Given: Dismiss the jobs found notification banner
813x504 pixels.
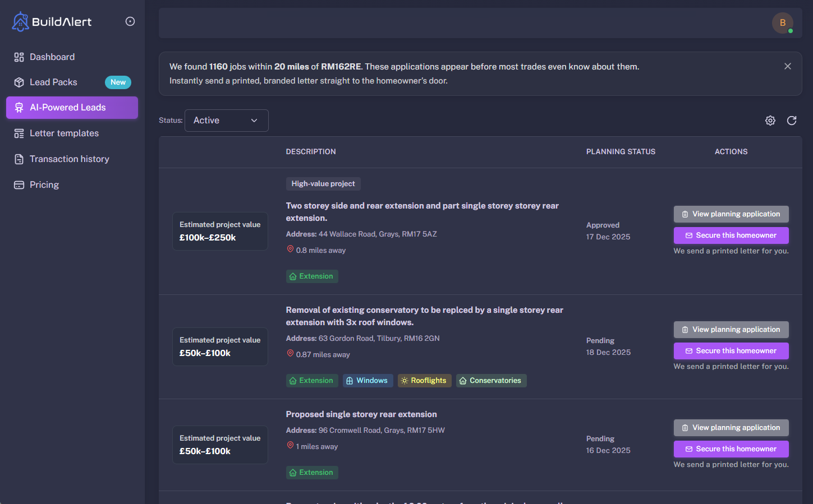Looking at the screenshot, I should tap(788, 66).
